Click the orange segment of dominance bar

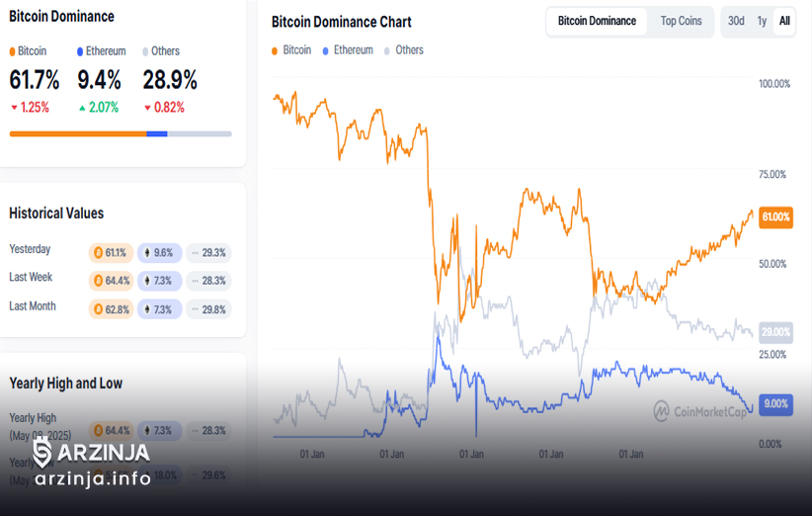[x=78, y=134]
